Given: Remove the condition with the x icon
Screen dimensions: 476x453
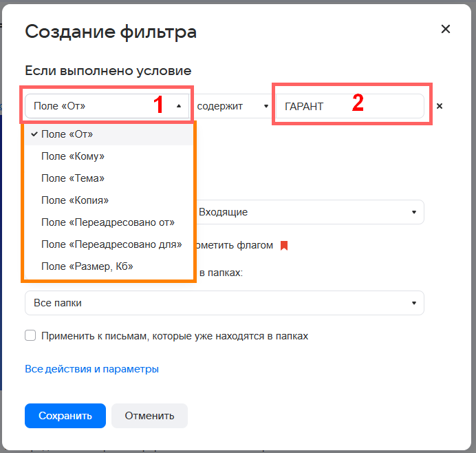Looking at the screenshot, I should tap(440, 106).
